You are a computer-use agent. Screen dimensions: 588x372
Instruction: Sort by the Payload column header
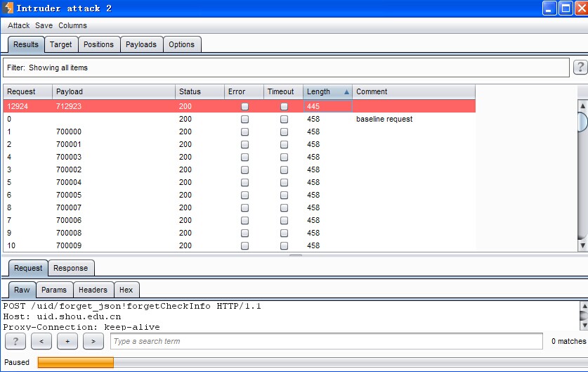coord(114,91)
